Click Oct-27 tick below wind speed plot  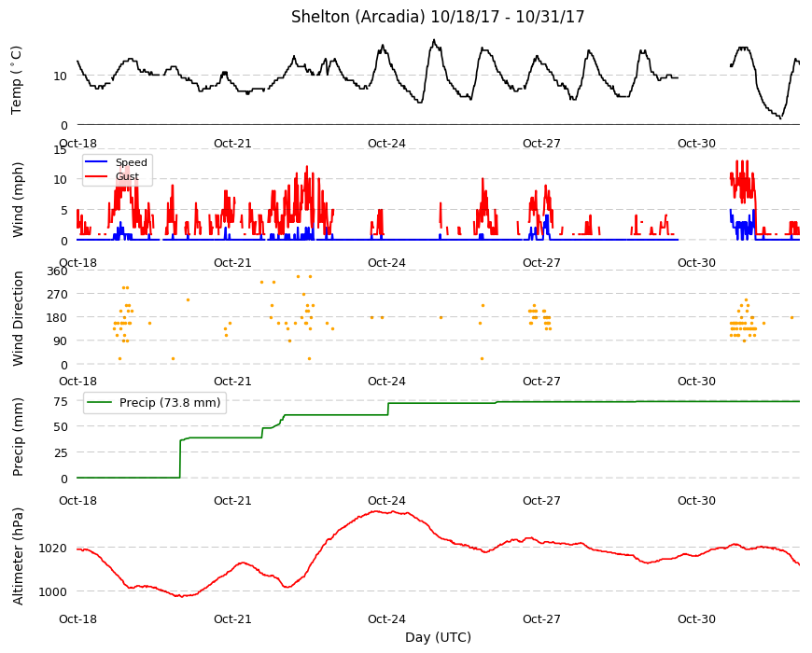[x=541, y=262]
